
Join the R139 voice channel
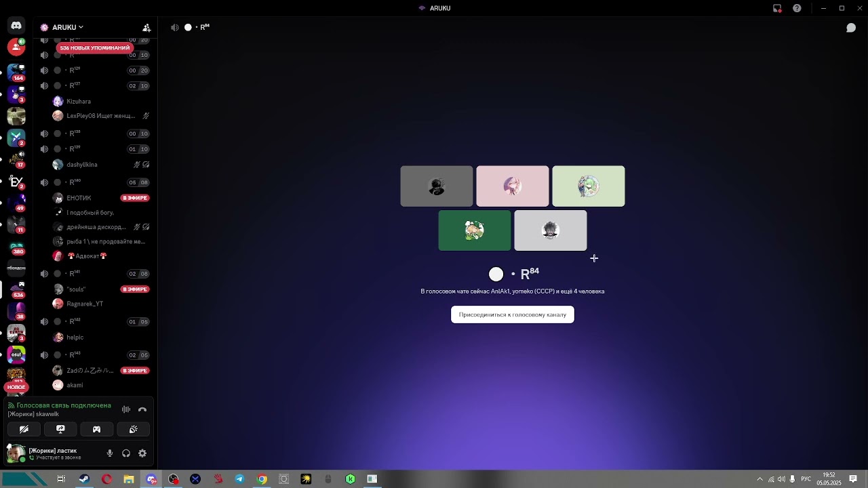point(95,149)
